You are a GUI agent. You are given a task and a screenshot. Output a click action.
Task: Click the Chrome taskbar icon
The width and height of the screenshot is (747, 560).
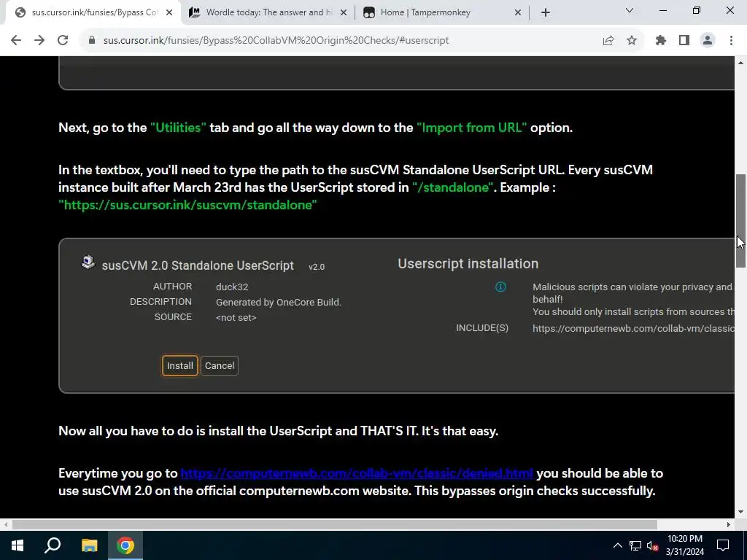125,545
